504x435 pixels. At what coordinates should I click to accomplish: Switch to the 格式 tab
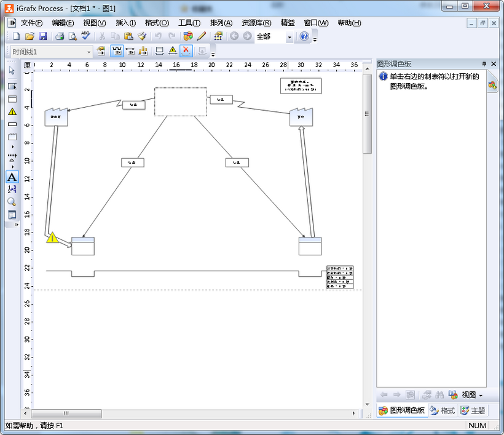pos(443,410)
